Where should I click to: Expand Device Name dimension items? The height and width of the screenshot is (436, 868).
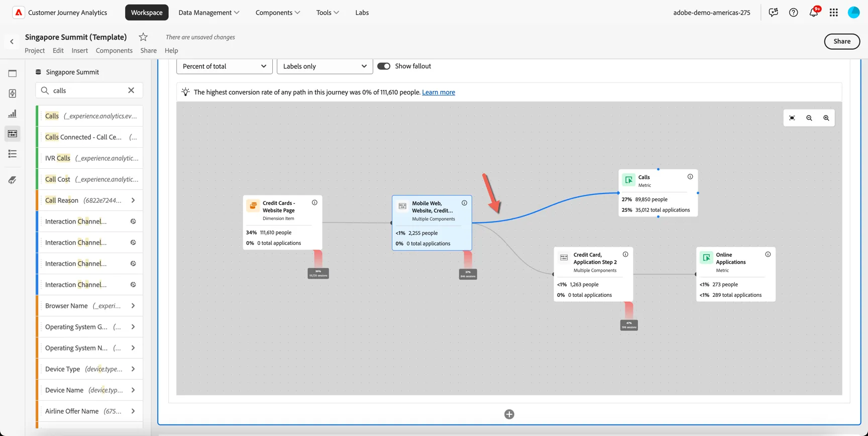[x=133, y=390]
